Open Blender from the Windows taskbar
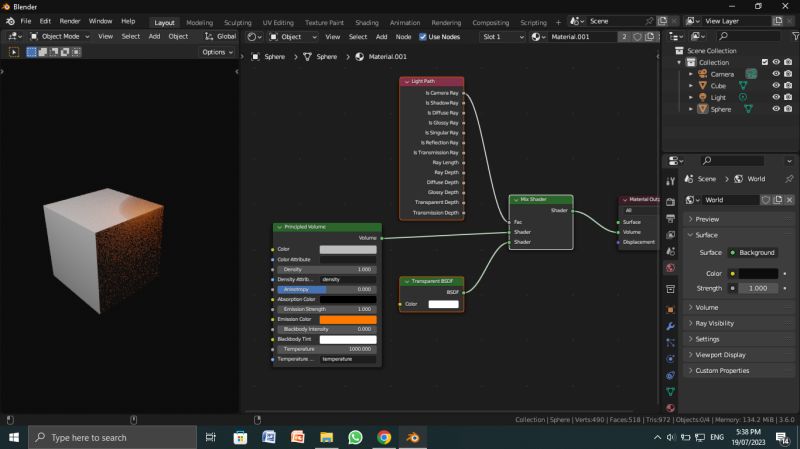The image size is (800, 449). coord(413,437)
